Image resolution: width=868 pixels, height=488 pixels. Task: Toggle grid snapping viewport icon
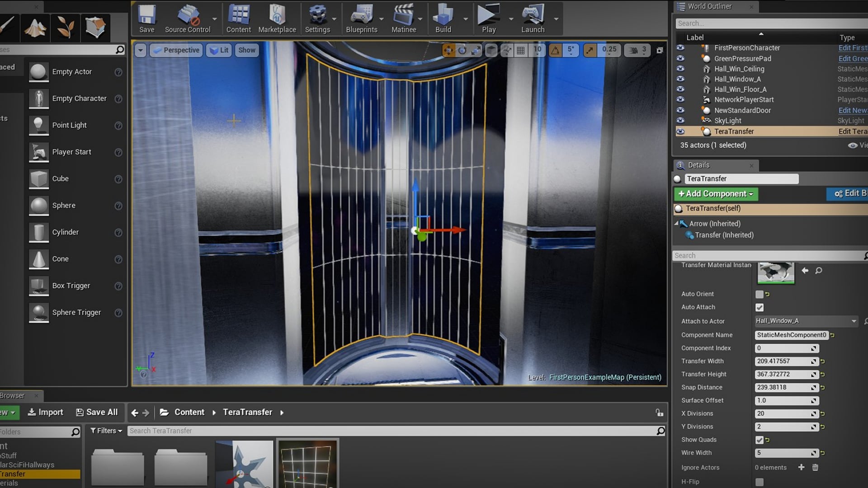tap(521, 50)
